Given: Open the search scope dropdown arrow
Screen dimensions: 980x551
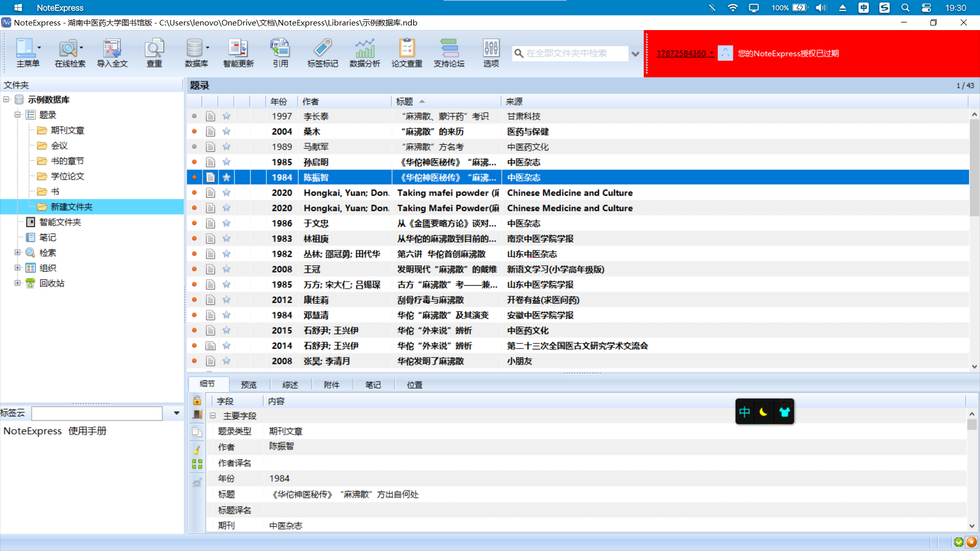Looking at the screenshot, I should click(635, 54).
